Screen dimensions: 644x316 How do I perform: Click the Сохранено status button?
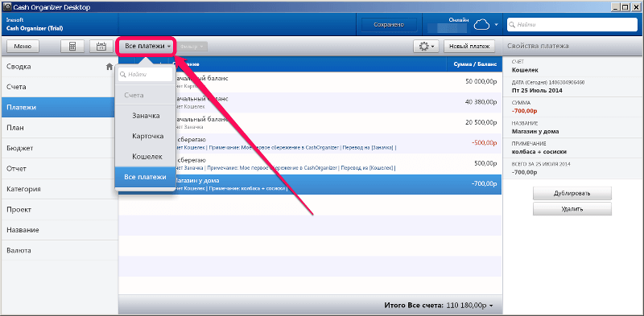[x=389, y=25]
